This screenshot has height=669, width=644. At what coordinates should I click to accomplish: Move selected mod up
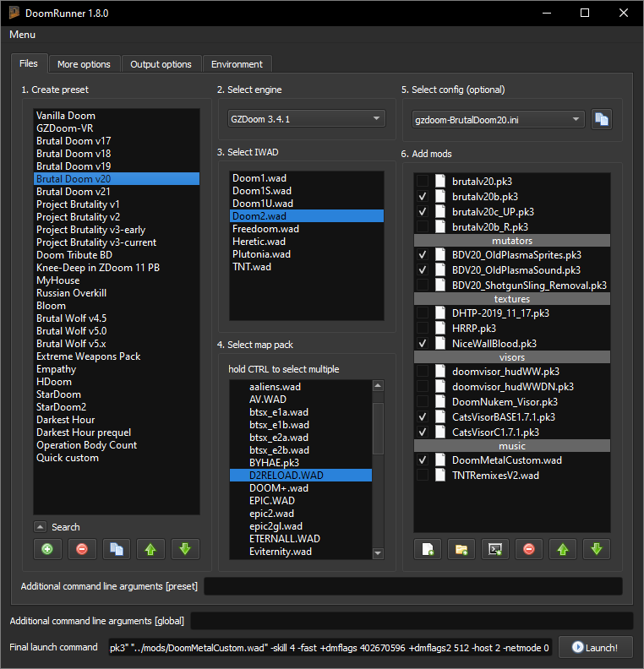(x=563, y=549)
